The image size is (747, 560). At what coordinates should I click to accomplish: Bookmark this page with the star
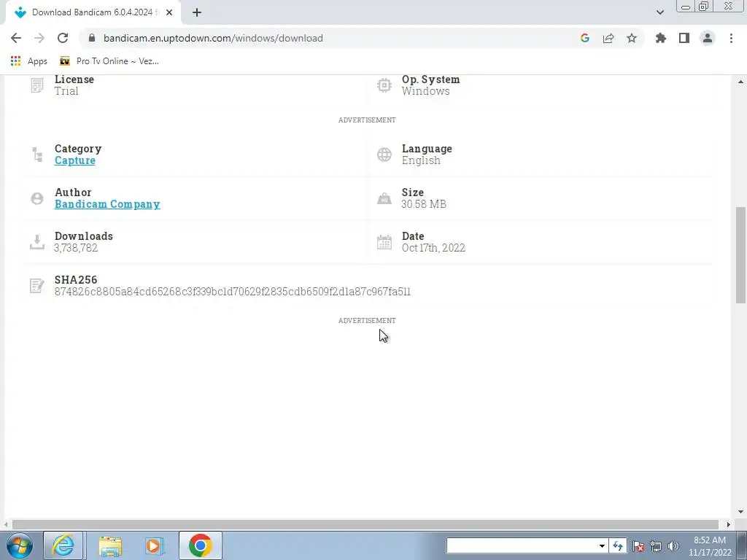pos(632,38)
